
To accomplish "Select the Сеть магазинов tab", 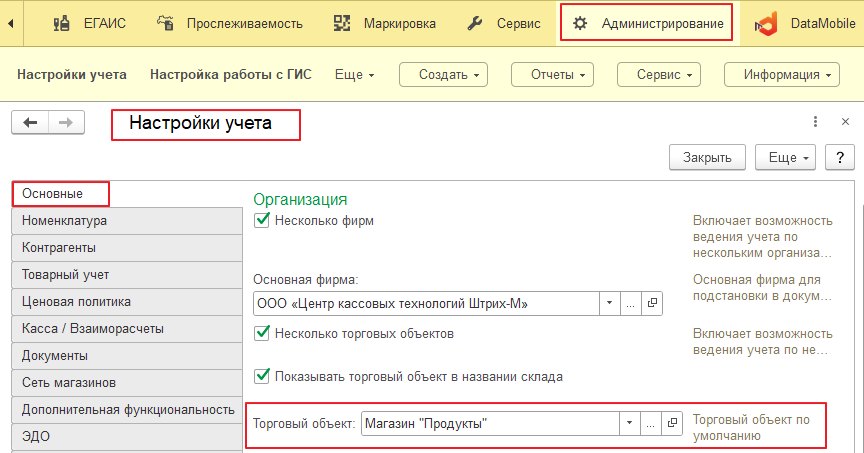I will coord(127,383).
